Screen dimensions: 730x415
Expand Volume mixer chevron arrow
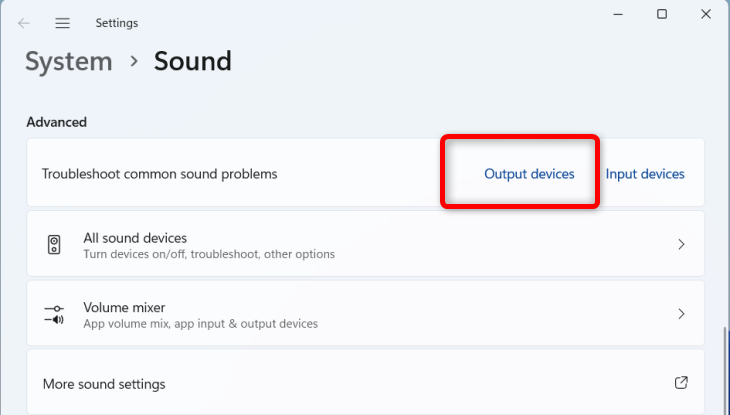click(x=681, y=314)
